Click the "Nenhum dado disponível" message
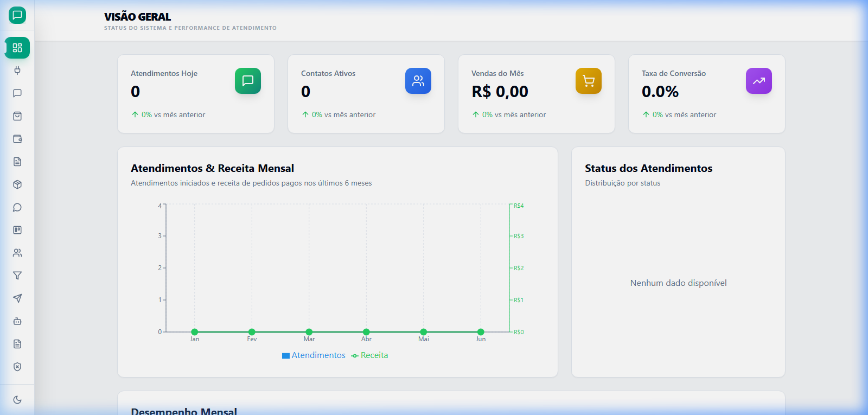 (679, 283)
